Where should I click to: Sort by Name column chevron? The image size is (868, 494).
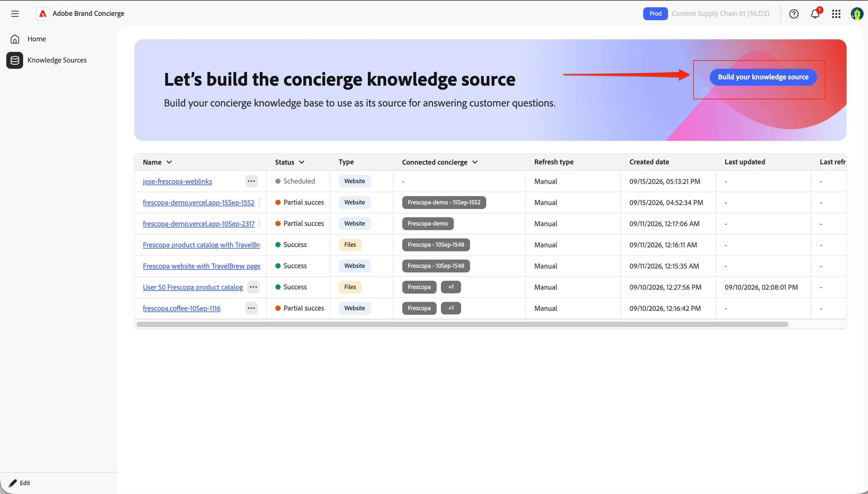[x=169, y=162]
